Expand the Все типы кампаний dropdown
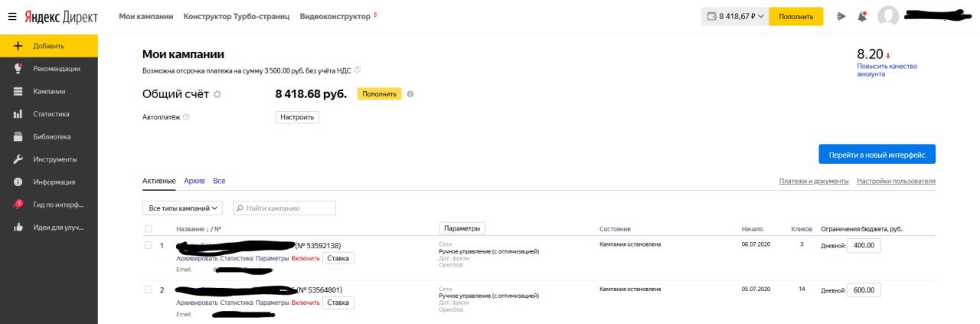Image resolution: width=980 pixels, height=324 pixels. coord(182,208)
